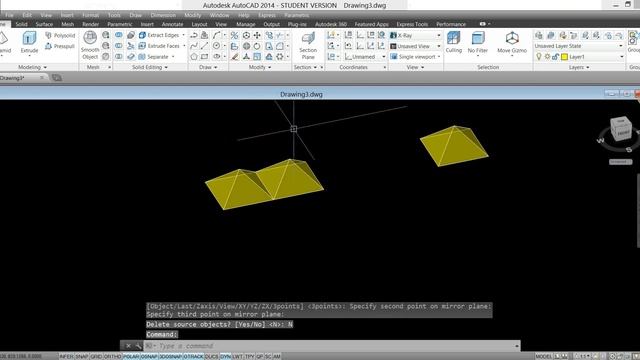Select the yellow pyramid on the right
The width and height of the screenshot is (640, 360).
454,146
